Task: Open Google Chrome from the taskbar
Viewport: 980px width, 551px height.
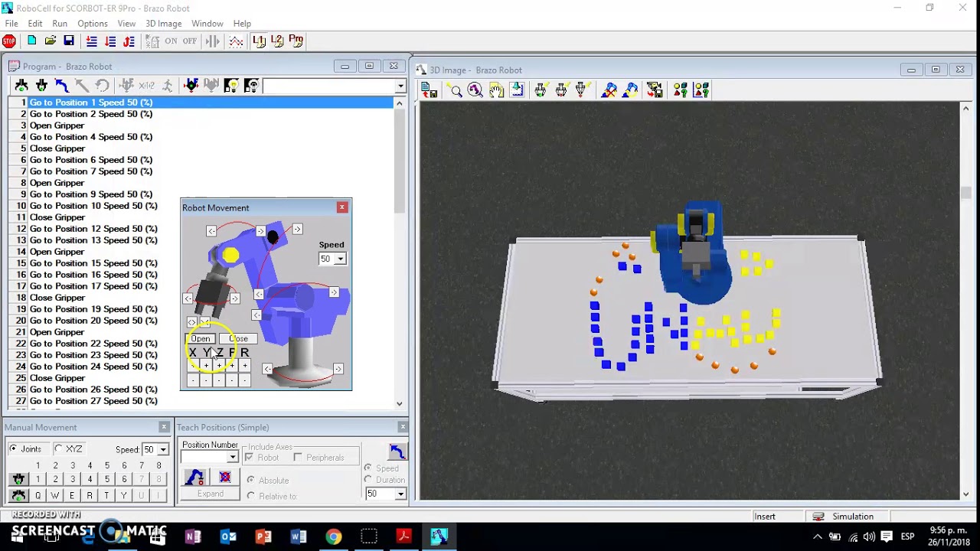Action: (x=333, y=536)
